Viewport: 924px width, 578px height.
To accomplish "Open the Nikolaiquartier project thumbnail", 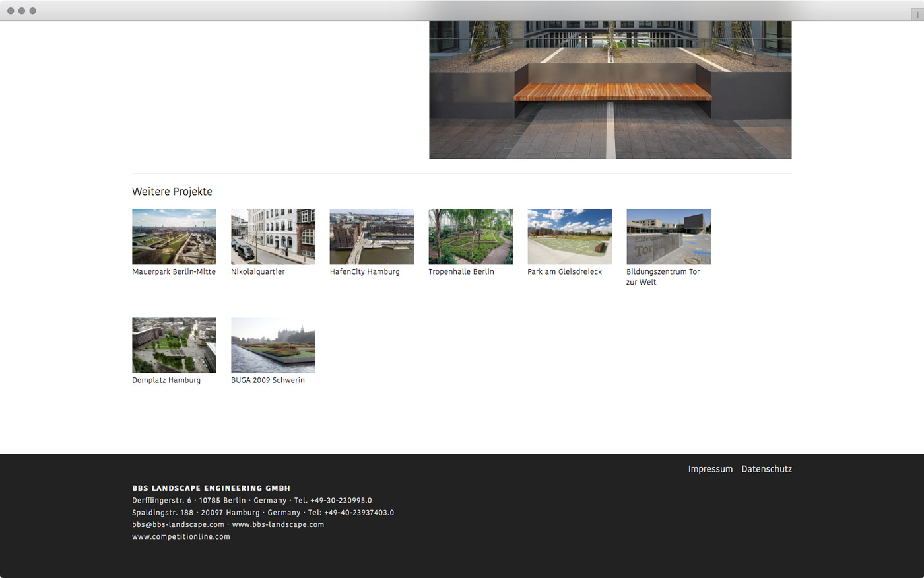I will pyautogui.click(x=273, y=236).
